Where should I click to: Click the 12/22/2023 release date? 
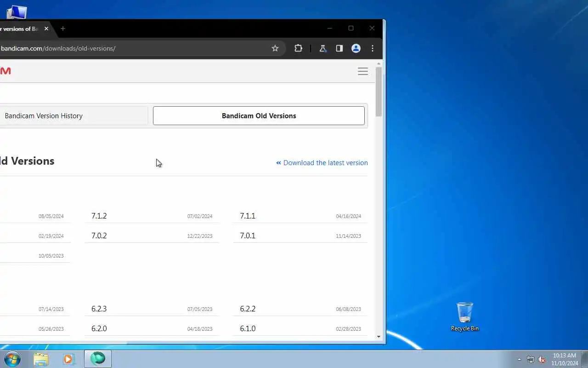point(200,236)
